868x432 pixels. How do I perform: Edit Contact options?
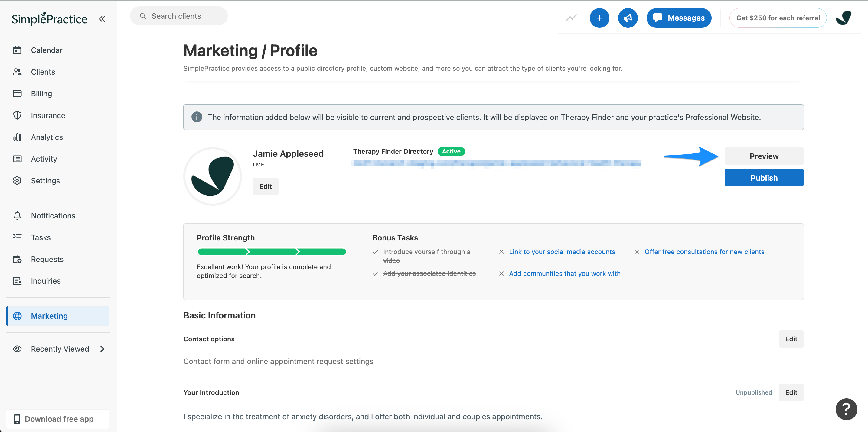[x=791, y=339]
